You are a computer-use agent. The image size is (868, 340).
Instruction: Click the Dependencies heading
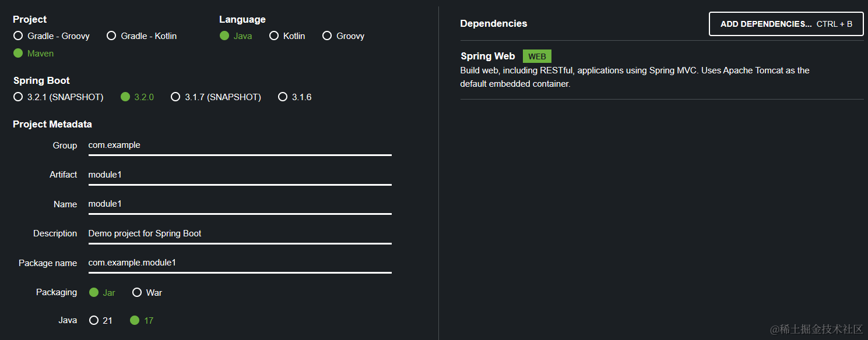tap(494, 24)
